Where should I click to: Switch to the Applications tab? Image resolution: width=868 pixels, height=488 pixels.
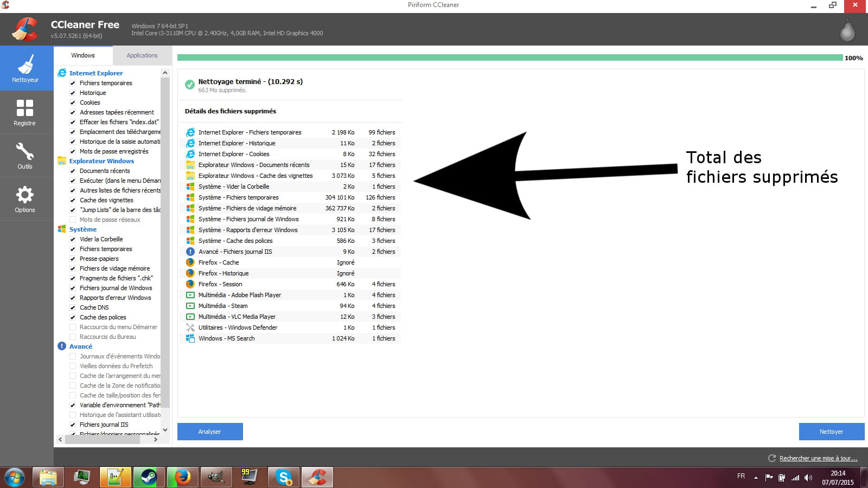pos(142,55)
